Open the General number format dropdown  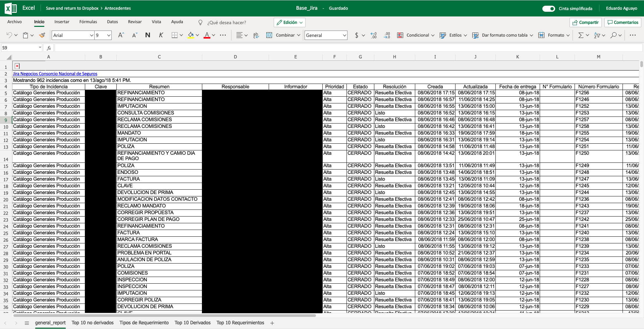point(344,35)
